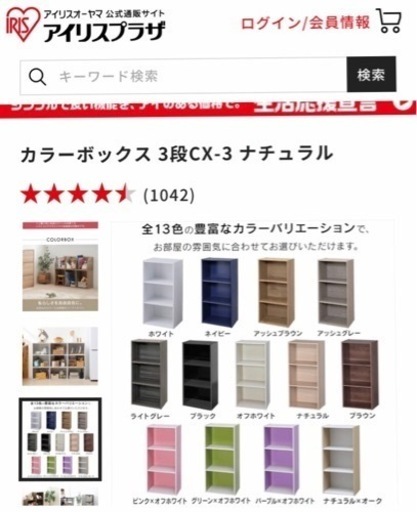Viewport: 417px width, 512px height.
Task: Click the magnifying glass search icon
Action: (37, 77)
